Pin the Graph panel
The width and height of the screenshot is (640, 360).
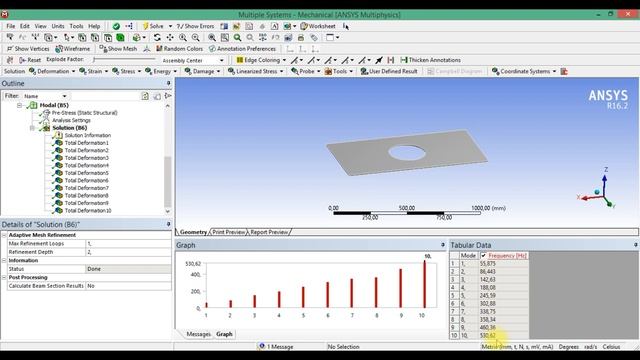click(x=443, y=245)
